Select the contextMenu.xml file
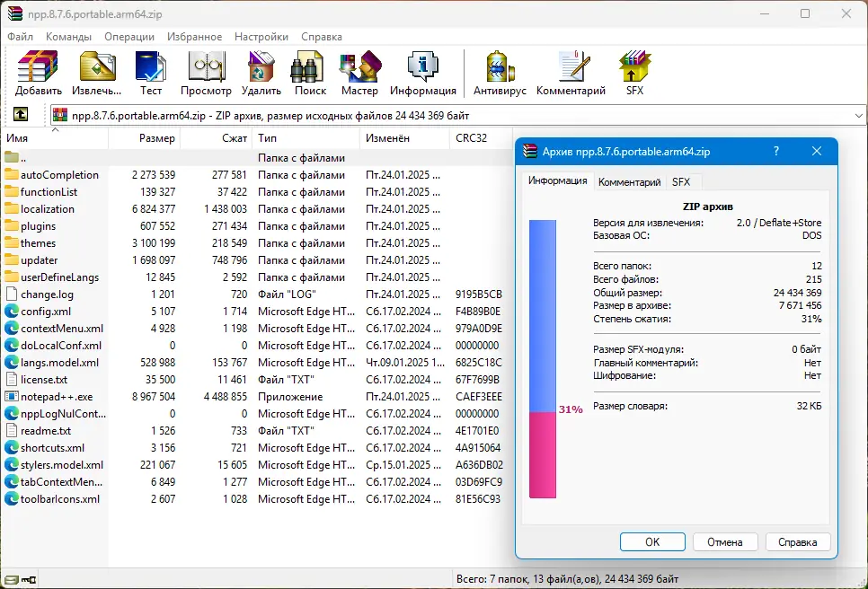The image size is (868, 589). (x=256, y=329)
